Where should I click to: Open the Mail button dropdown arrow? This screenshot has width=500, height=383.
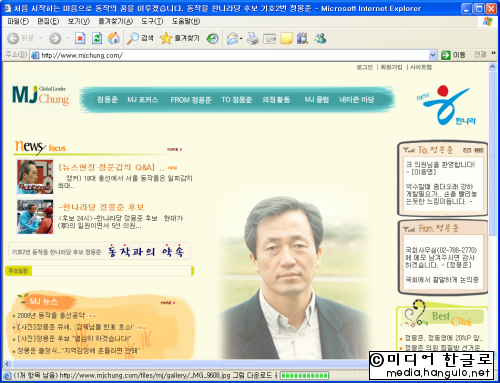tap(241, 39)
